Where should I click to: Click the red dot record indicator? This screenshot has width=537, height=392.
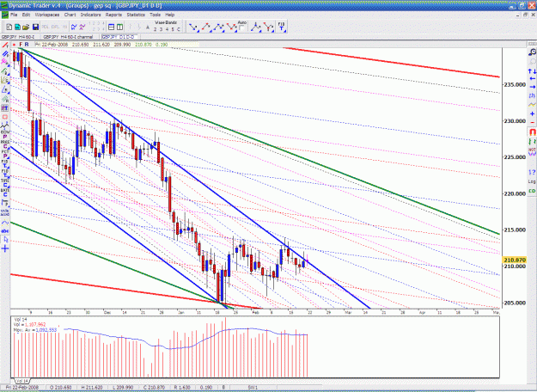(14, 45)
